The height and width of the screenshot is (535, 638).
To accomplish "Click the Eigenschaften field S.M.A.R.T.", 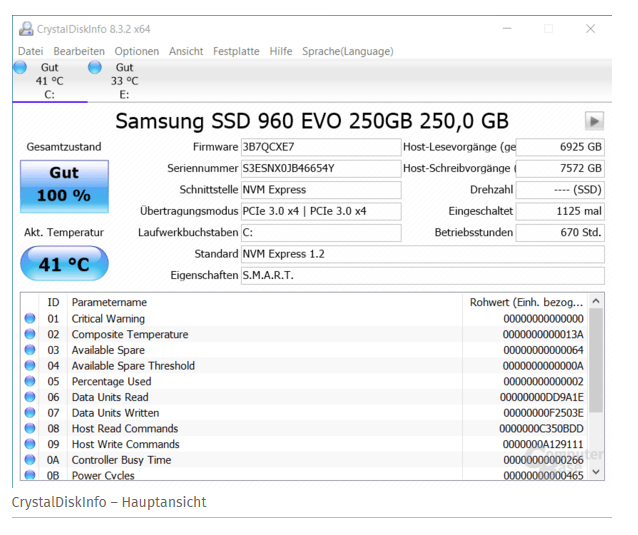I will (x=422, y=275).
